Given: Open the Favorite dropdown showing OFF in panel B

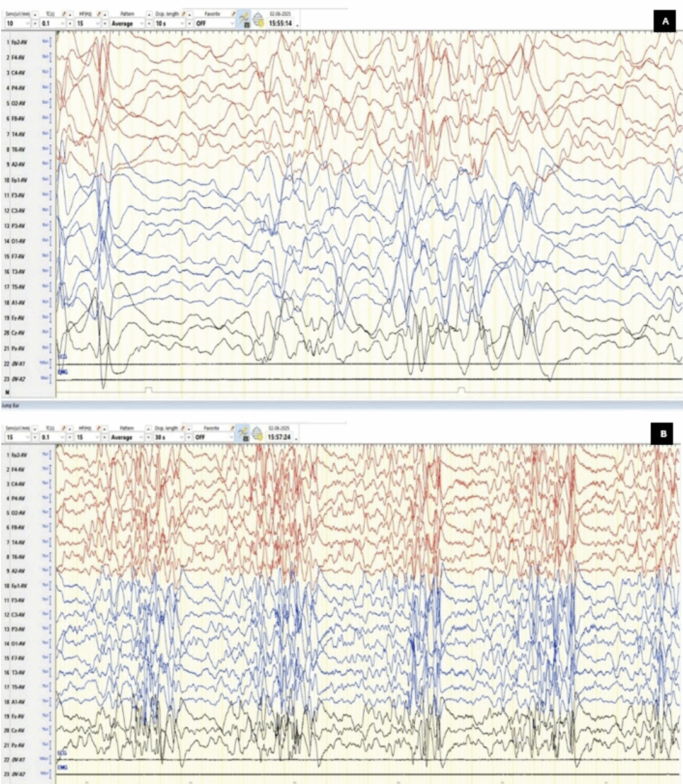Looking at the screenshot, I should (x=214, y=436).
